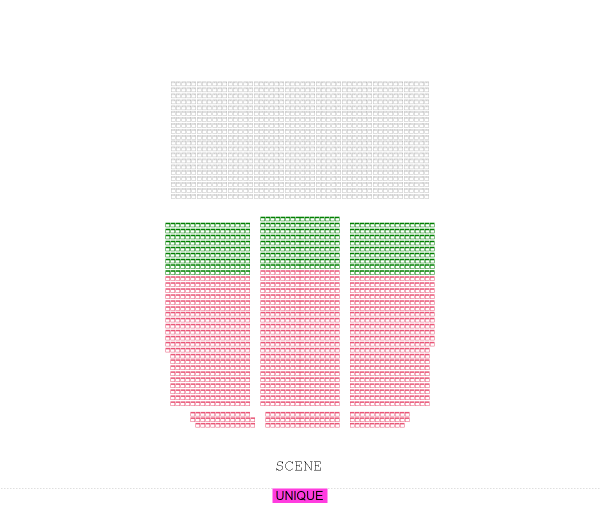
Task: Choose leftmost seat in right block's front row
Action: pos(353,425)
